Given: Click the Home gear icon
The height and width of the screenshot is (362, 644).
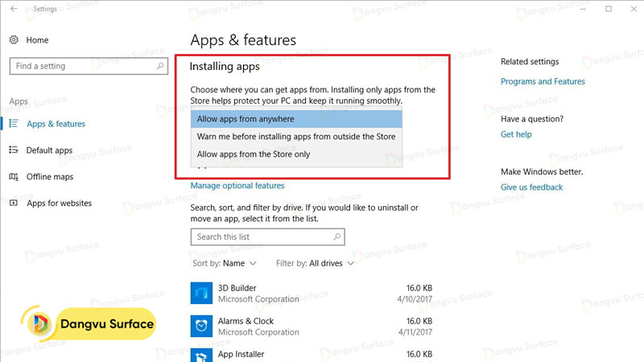Looking at the screenshot, I should [x=14, y=40].
